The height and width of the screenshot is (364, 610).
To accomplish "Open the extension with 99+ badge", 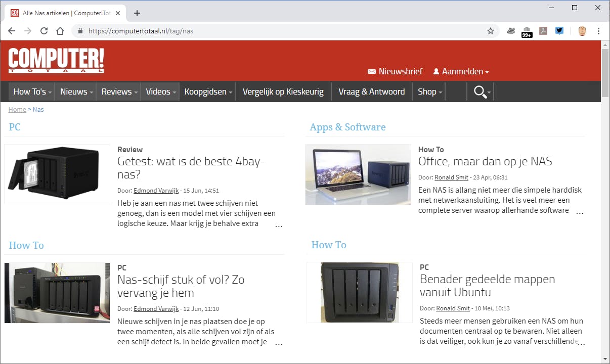I will point(527,31).
